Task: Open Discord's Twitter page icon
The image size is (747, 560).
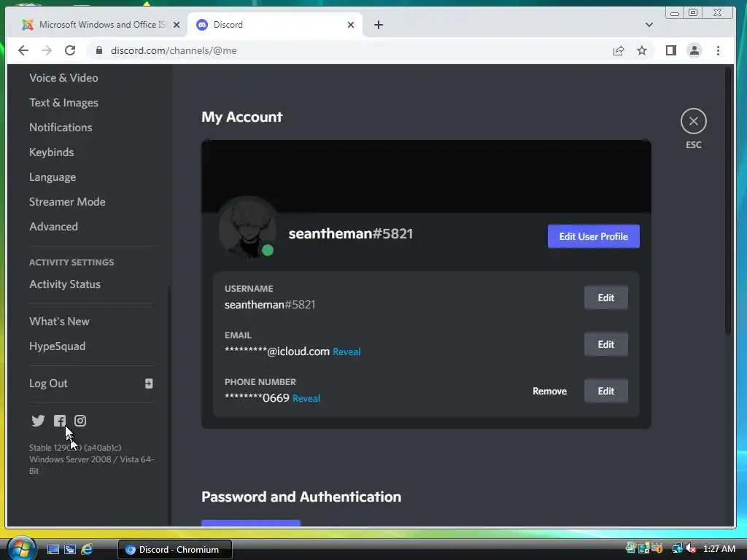Action: [x=38, y=421]
